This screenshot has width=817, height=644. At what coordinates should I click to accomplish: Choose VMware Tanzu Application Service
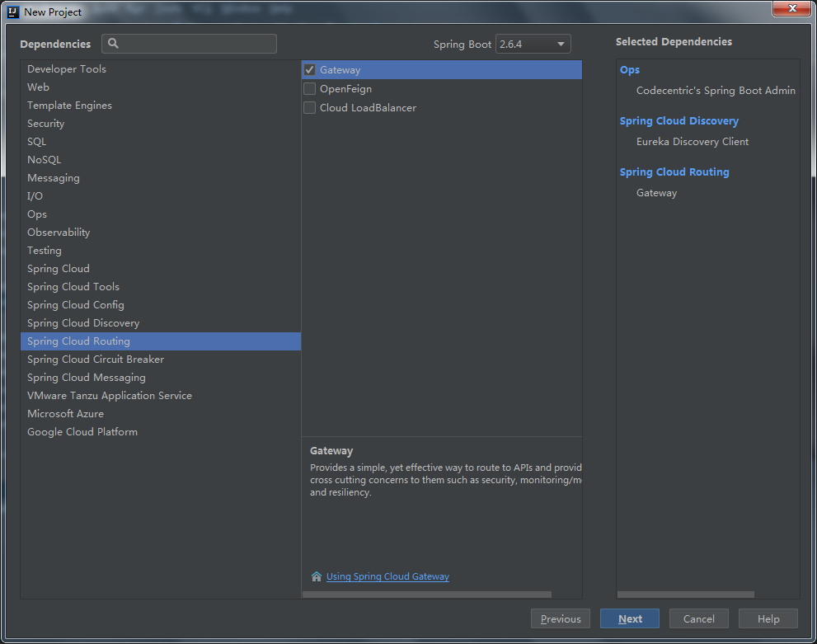pyautogui.click(x=161, y=396)
